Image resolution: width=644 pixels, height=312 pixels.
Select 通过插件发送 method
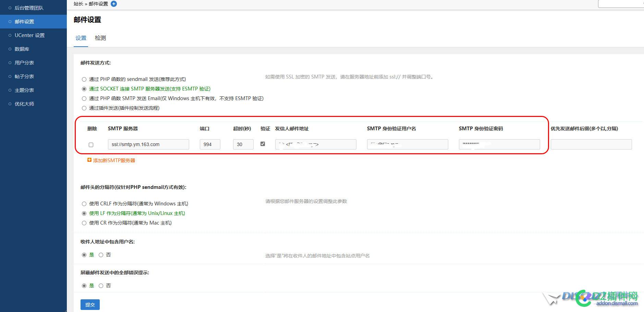84,108
